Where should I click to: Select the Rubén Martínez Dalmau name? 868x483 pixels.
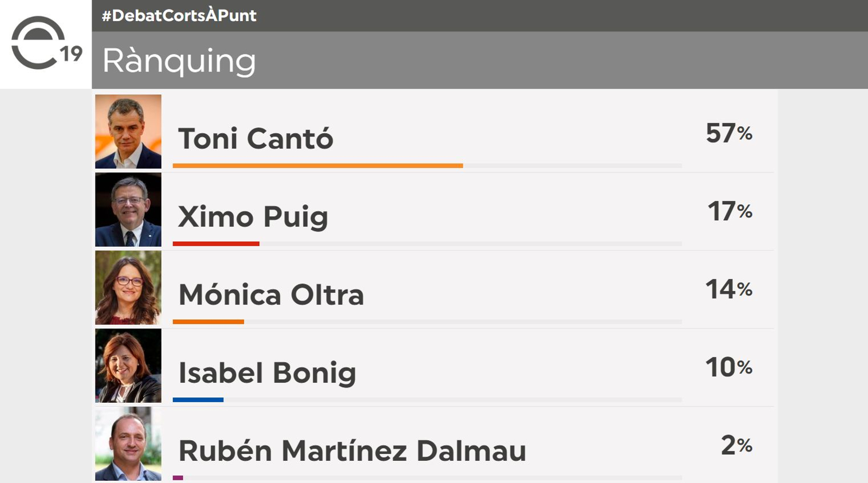click(x=352, y=451)
